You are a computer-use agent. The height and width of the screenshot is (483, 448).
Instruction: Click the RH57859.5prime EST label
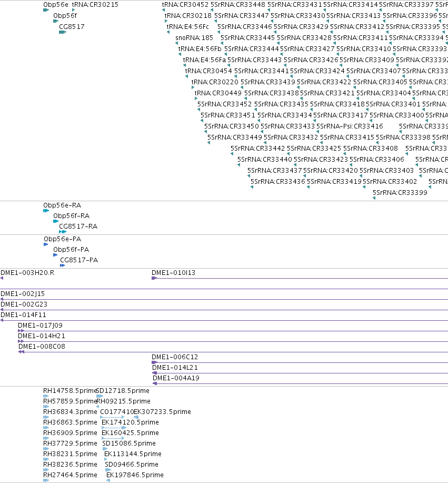(70, 401)
